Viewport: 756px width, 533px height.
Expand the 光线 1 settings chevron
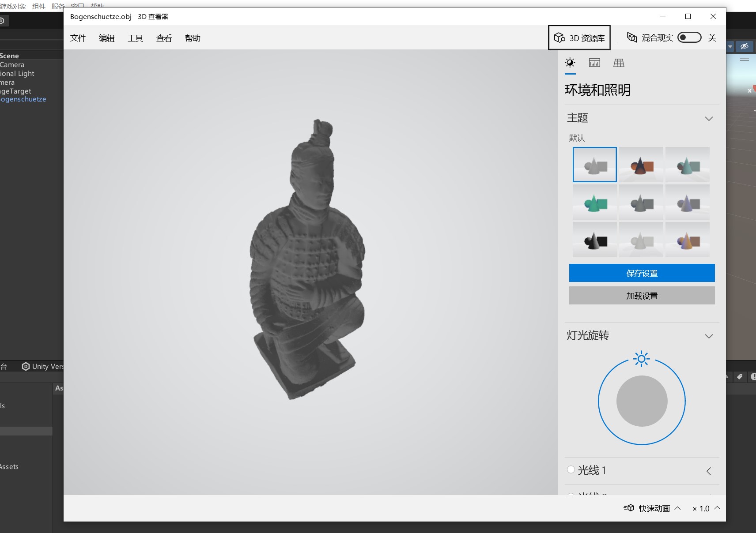[709, 471]
